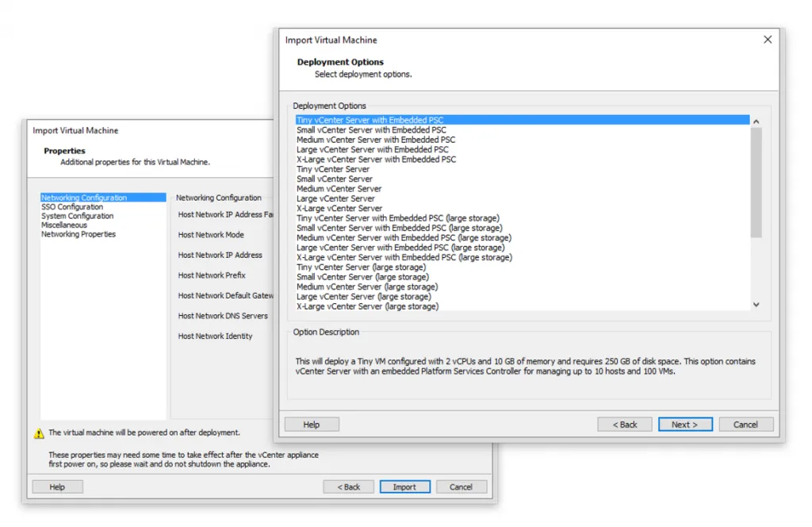Select Tiny vCenter Server with Embedded PSC
This screenshot has width=812, height=527.
click(523, 120)
